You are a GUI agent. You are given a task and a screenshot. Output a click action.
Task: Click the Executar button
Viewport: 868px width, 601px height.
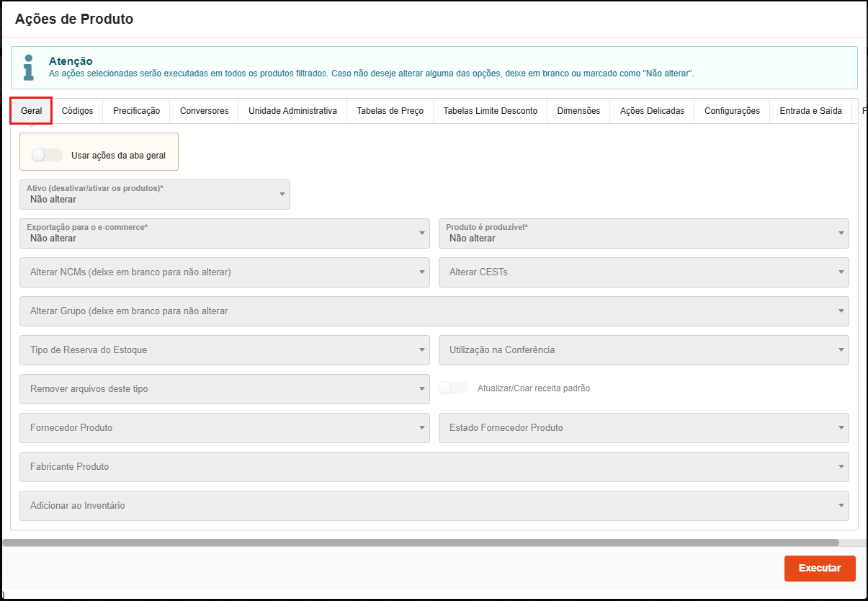(819, 568)
